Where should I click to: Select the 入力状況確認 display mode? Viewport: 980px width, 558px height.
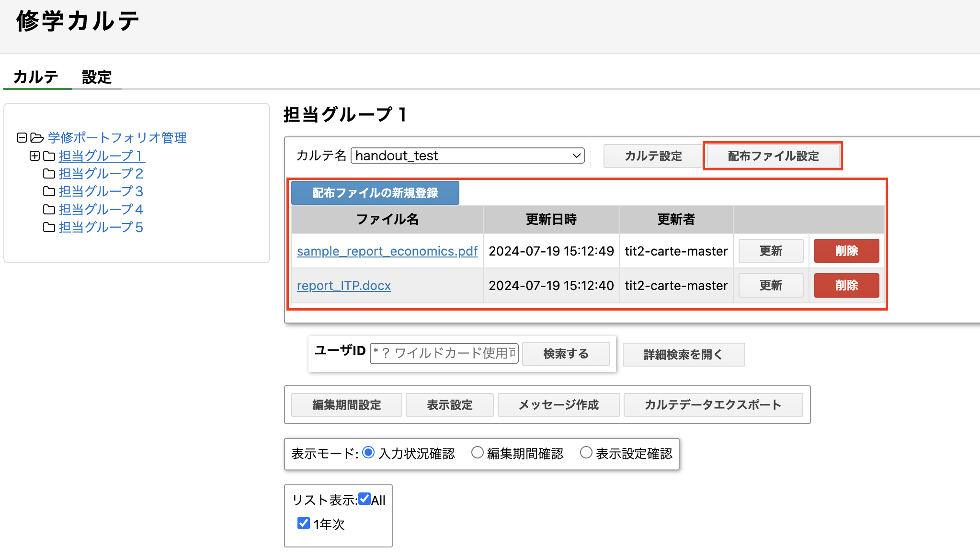tap(368, 453)
